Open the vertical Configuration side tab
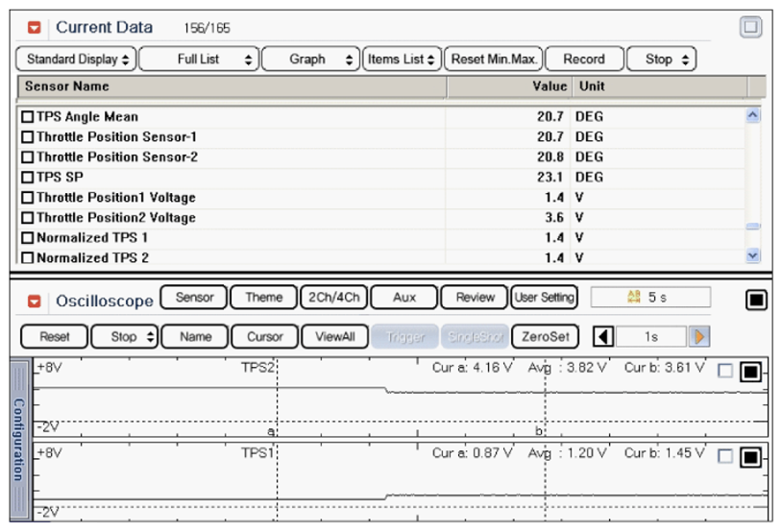 coord(18,440)
